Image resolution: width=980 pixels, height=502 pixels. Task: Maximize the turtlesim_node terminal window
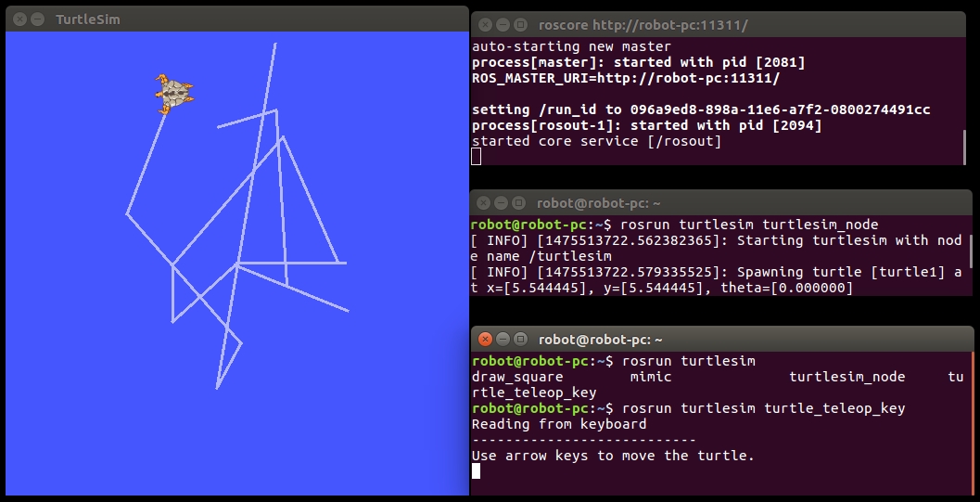[x=518, y=203]
